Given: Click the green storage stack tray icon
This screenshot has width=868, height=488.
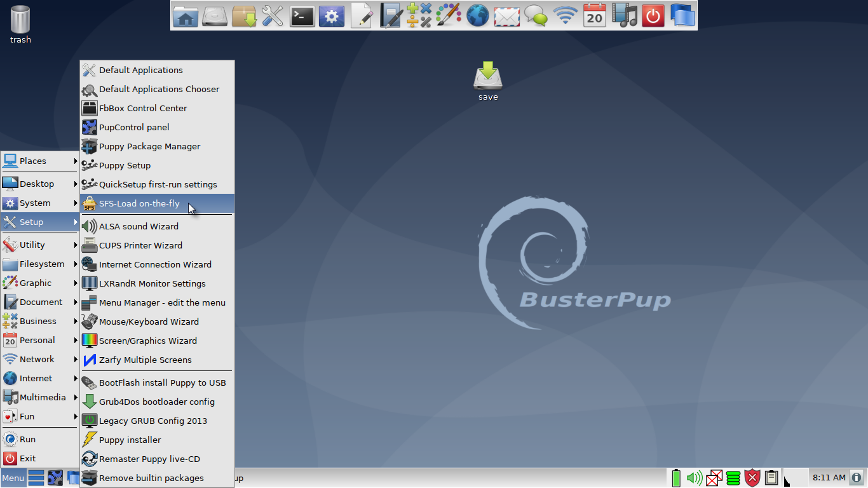Looking at the screenshot, I should pyautogui.click(x=733, y=478).
